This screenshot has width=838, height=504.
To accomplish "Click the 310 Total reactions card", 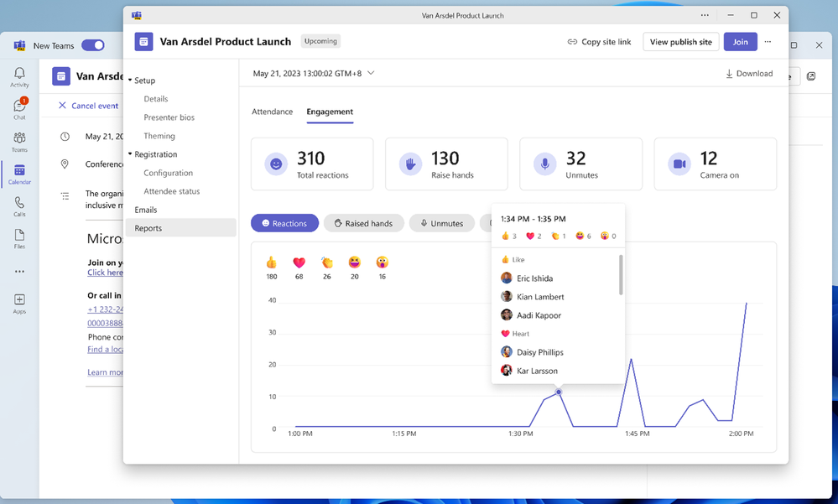I will pos(312,164).
